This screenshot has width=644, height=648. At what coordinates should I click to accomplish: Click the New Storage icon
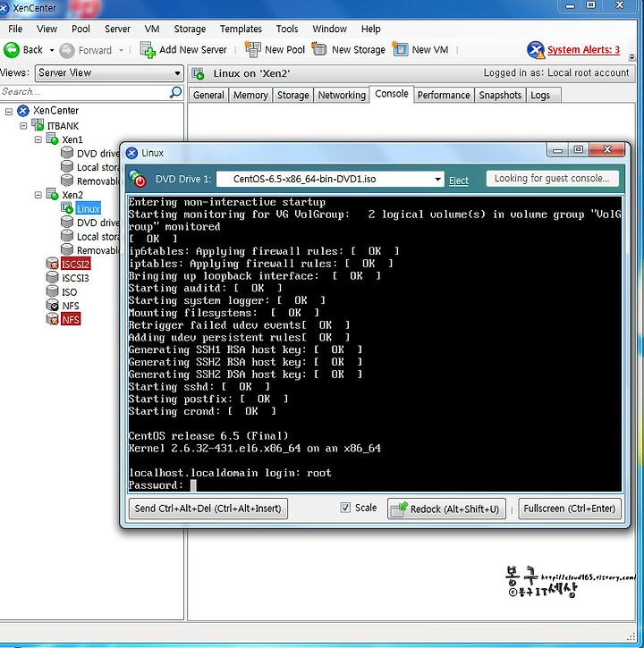click(319, 49)
